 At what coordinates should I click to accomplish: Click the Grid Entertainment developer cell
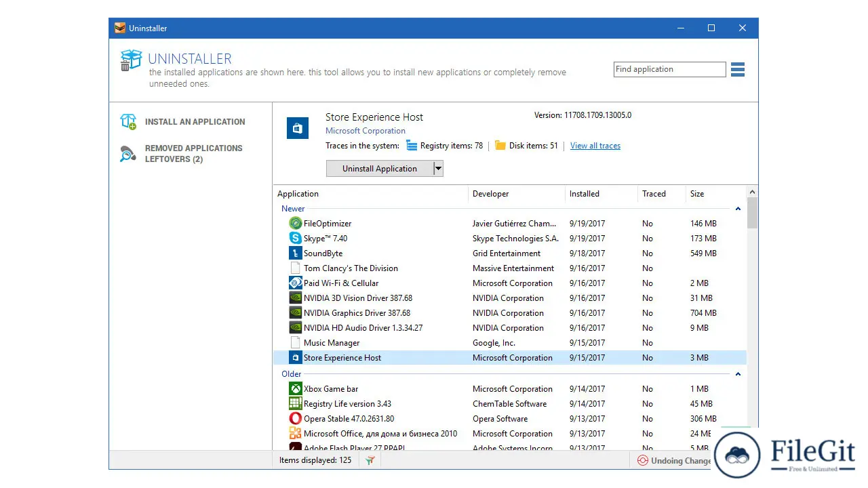[x=507, y=253]
